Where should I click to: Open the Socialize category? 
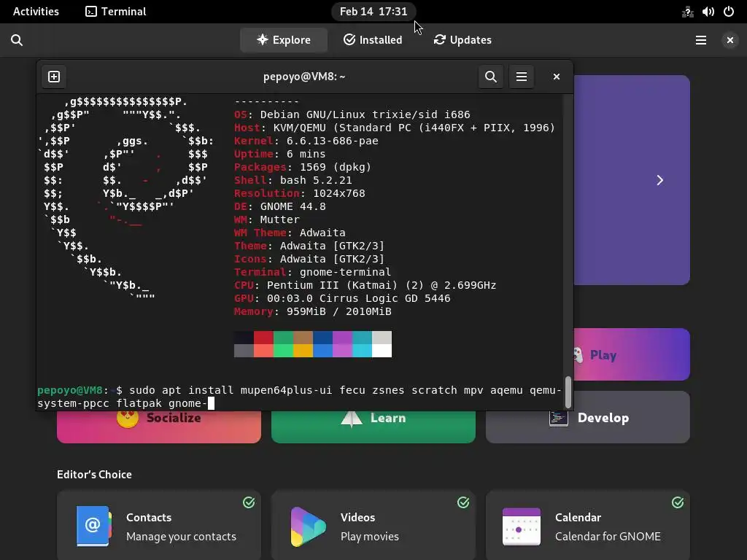click(x=158, y=427)
